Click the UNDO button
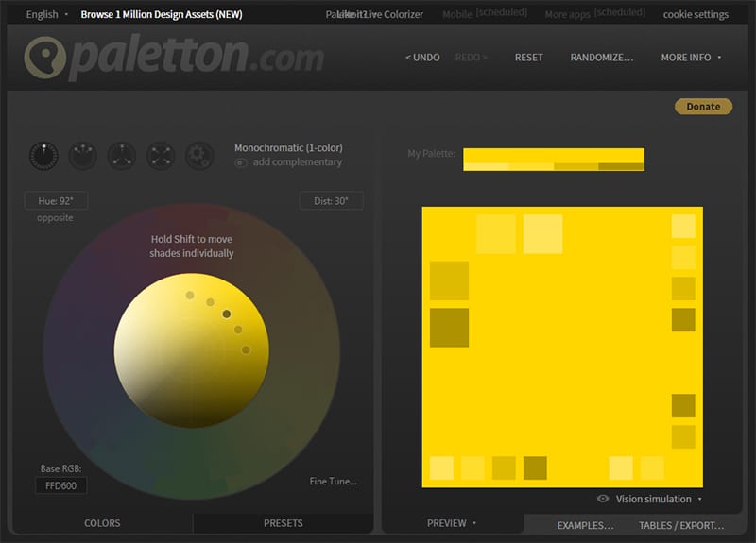Screen dimensions: 756x543 click(422, 58)
